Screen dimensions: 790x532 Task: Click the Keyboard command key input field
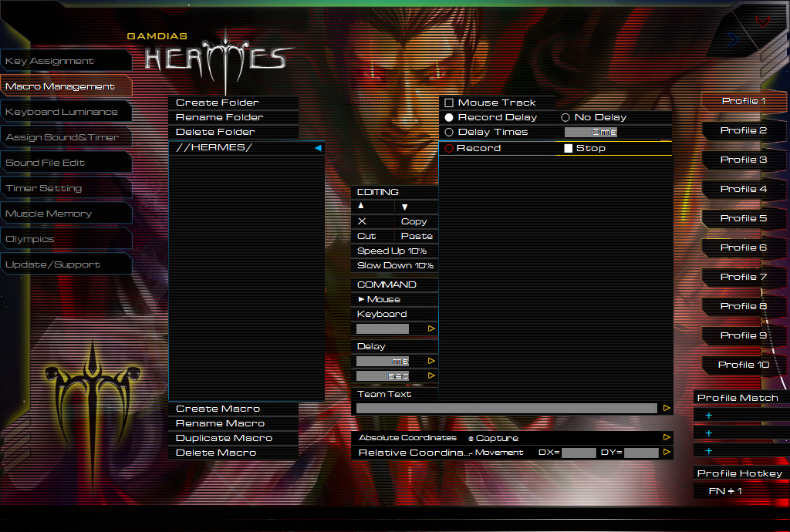[x=383, y=328]
